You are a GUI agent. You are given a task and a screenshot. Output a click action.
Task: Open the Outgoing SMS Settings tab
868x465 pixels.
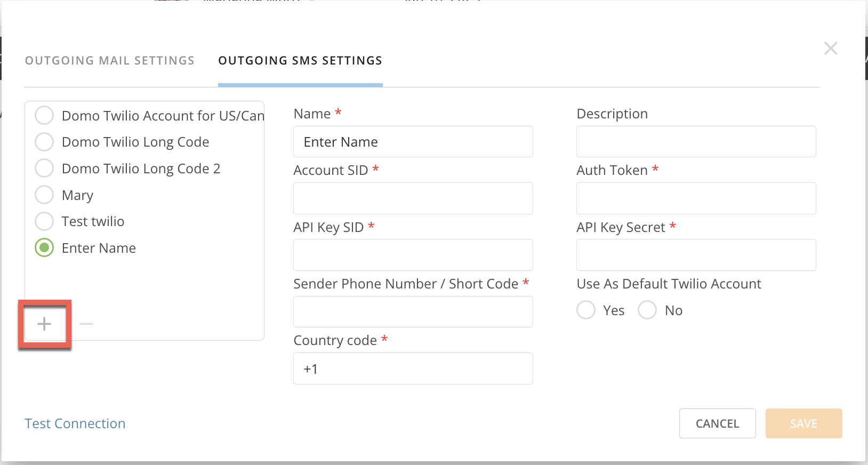[x=300, y=60]
